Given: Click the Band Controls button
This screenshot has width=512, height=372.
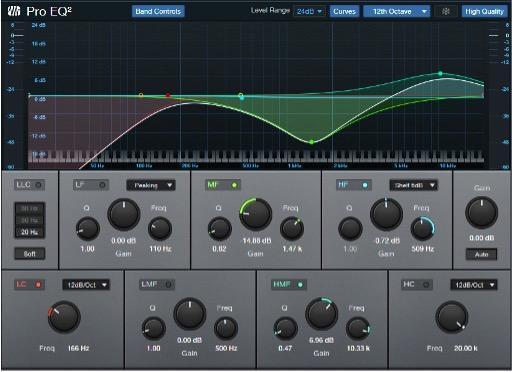Looking at the screenshot, I should tap(158, 12).
